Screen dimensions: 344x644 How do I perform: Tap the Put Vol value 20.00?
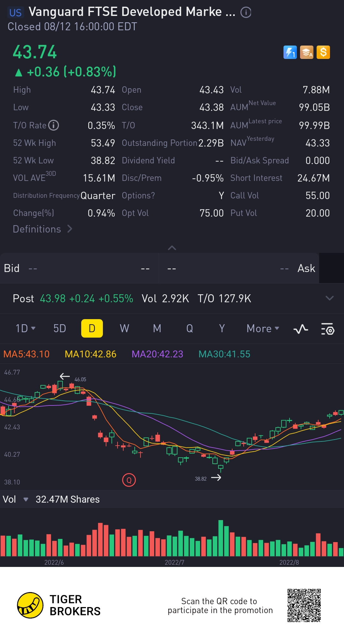click(x=318, y=213)
